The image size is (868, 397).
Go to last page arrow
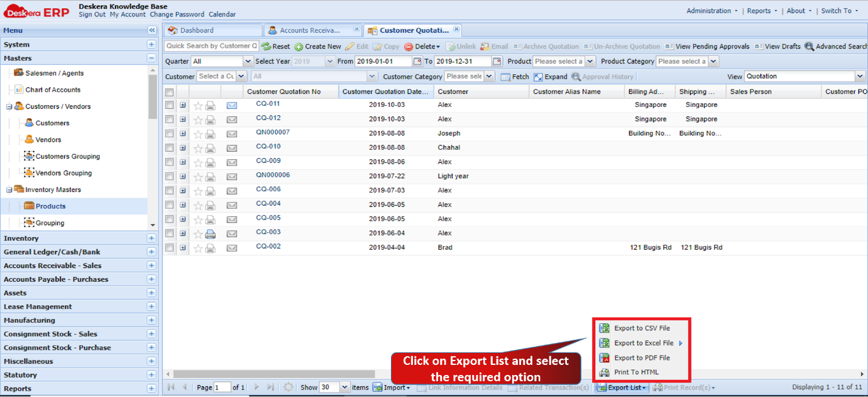pos(271,388)
